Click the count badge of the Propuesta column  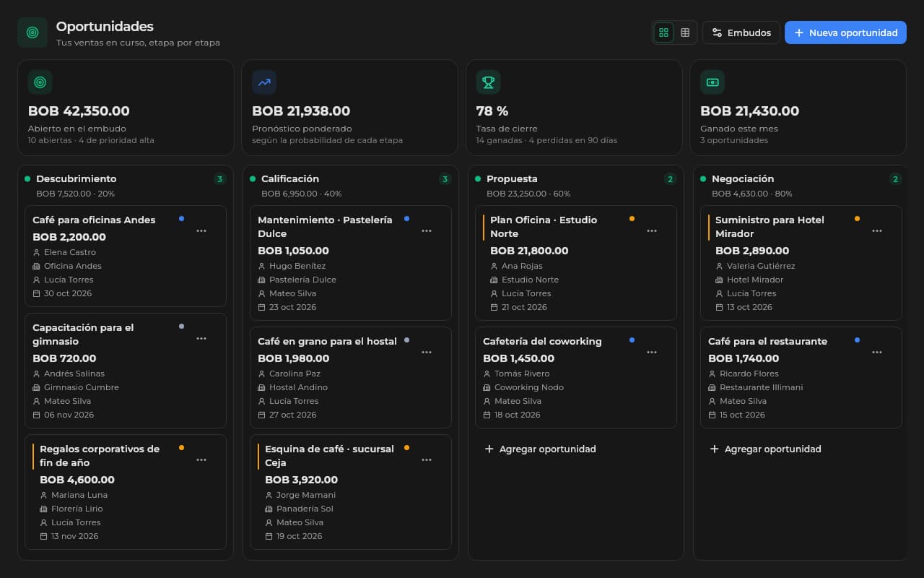point(670,179)
